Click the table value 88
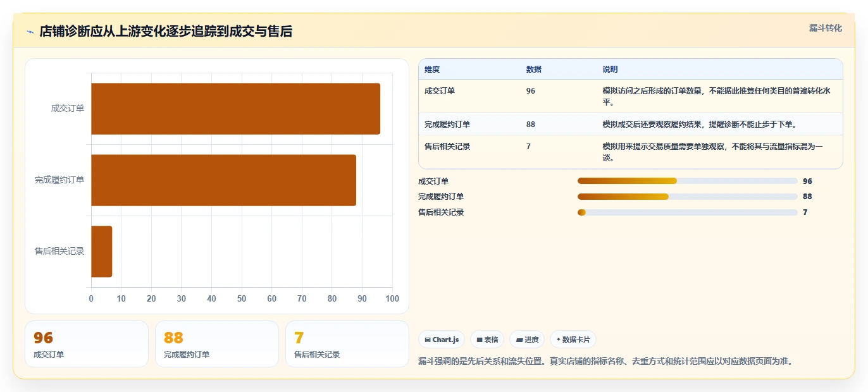The height and width of the screenshot is (392, 868). tap(531, 125)
